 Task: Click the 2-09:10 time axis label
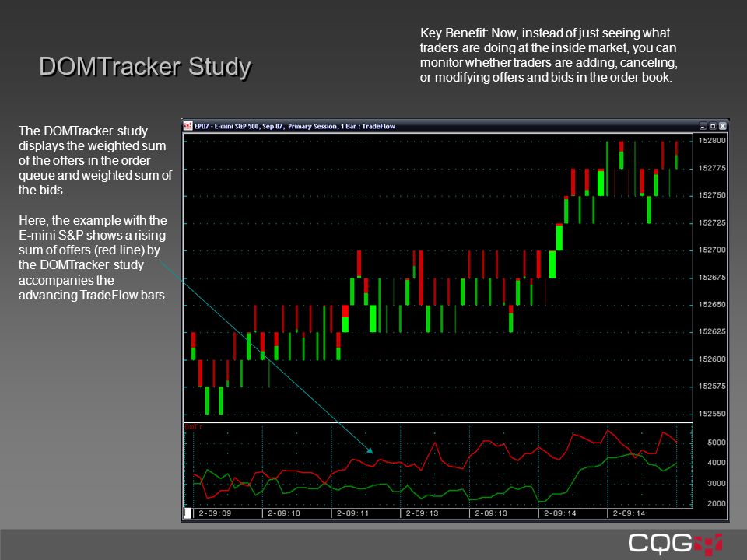pos(284,513)
